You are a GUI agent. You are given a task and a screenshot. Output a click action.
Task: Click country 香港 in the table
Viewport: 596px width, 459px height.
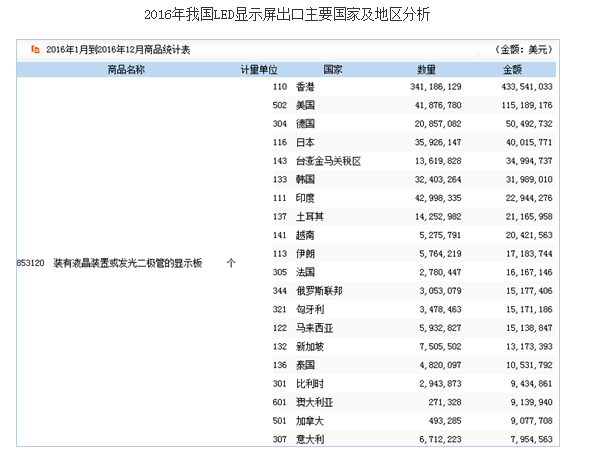305,87
